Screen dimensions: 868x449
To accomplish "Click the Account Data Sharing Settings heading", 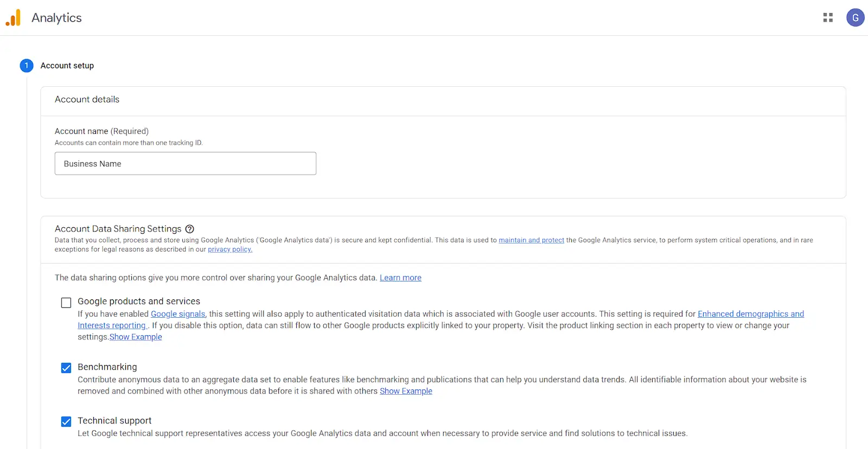I will pos(118,229).
